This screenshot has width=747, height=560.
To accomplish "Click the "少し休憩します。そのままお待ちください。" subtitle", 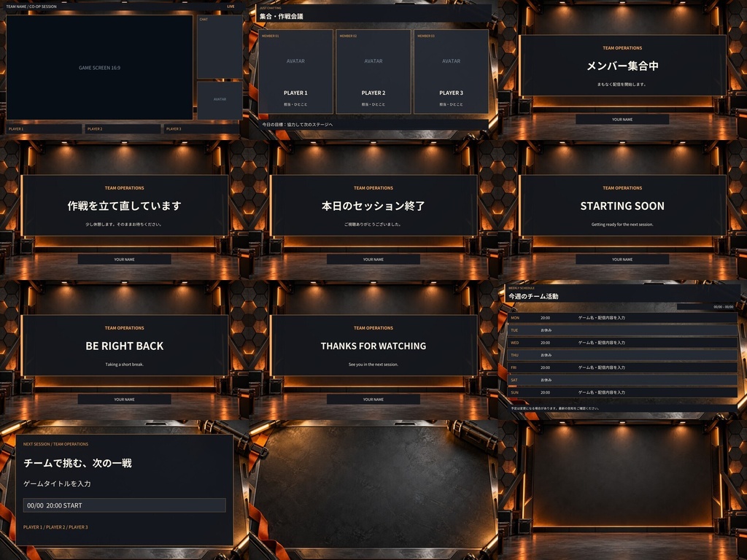I will pyautogui.click(x=124, y=225).
